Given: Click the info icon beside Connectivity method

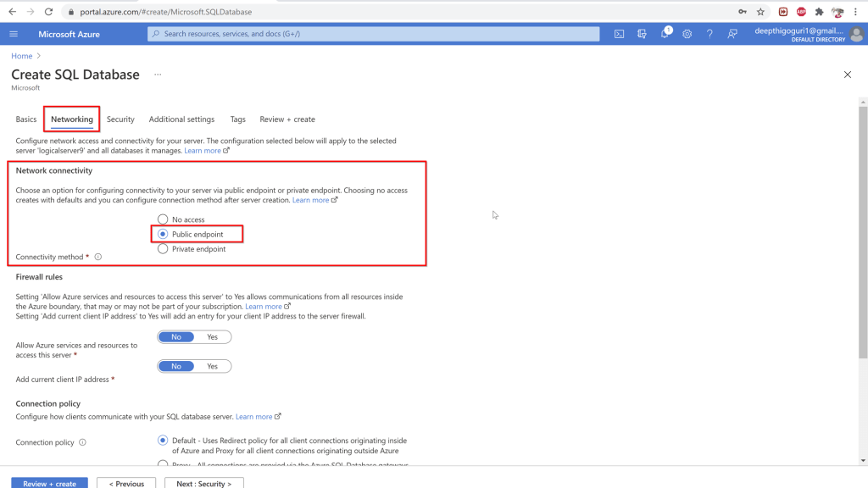Looking at the screenshot, I should (x=98, y=257).
